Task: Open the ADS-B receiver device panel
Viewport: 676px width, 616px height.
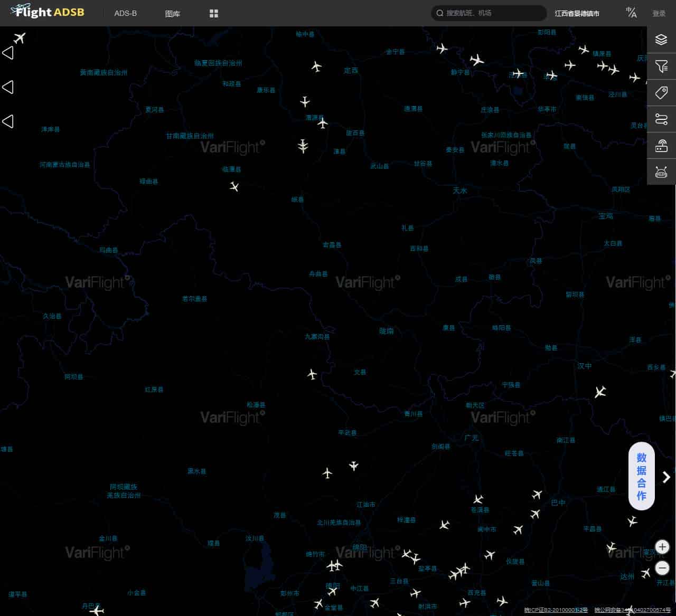Action: point(661,145)
